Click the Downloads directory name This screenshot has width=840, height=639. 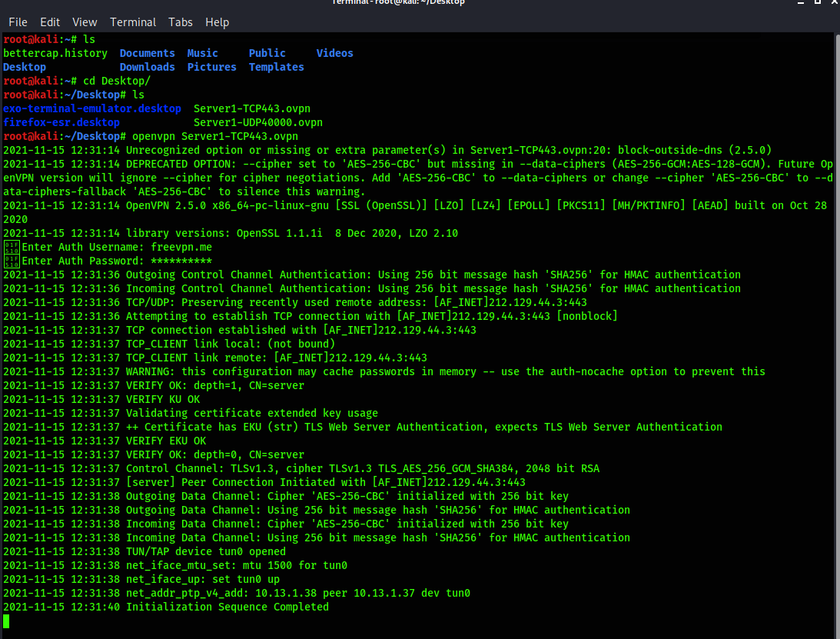[148, 67]
